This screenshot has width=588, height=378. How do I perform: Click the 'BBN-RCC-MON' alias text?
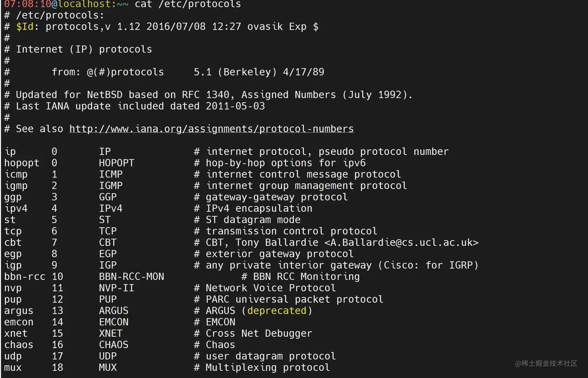[131, 277]
